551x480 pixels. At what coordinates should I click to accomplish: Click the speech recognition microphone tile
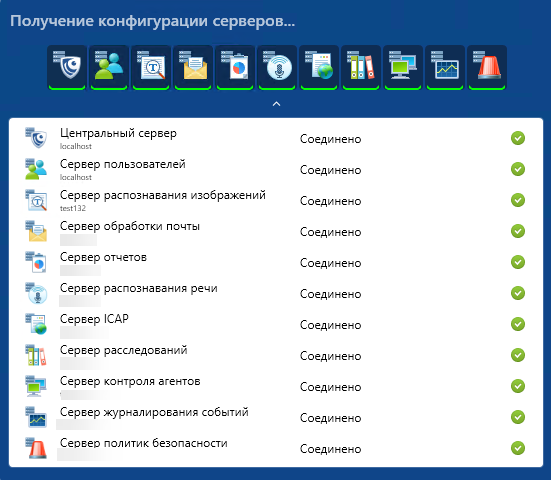coord(277,67)
